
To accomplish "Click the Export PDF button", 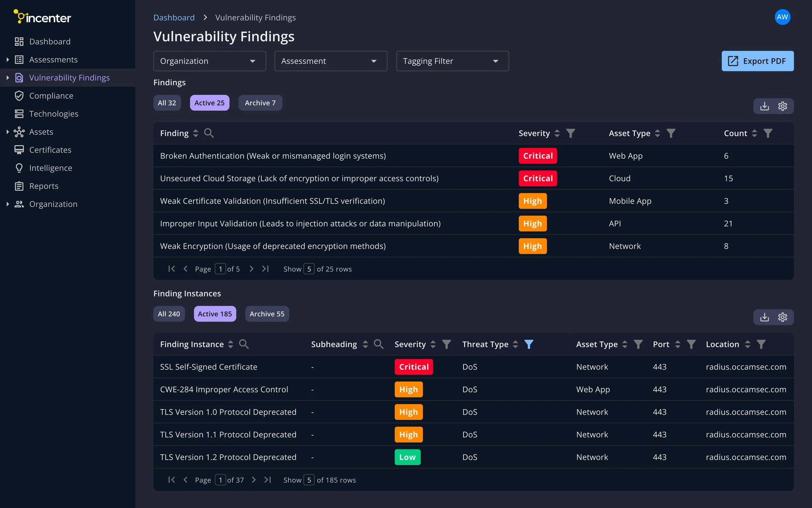I will (x=758, y=61).
